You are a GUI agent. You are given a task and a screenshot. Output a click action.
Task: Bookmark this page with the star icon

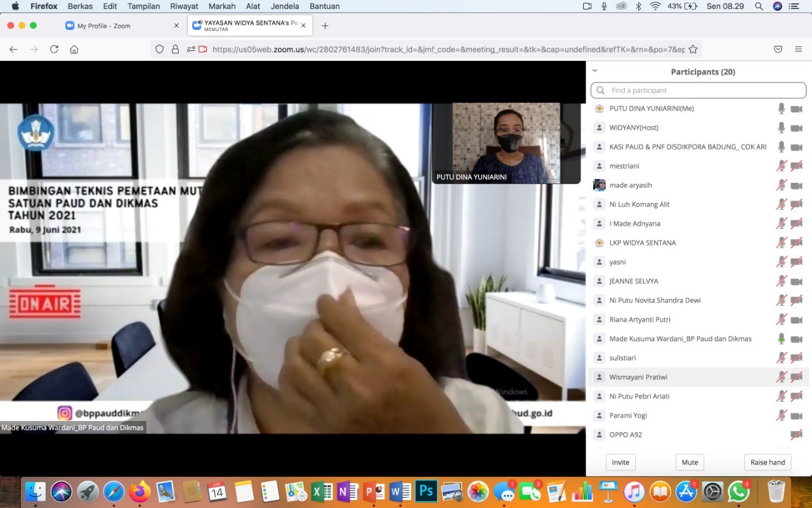693,50
